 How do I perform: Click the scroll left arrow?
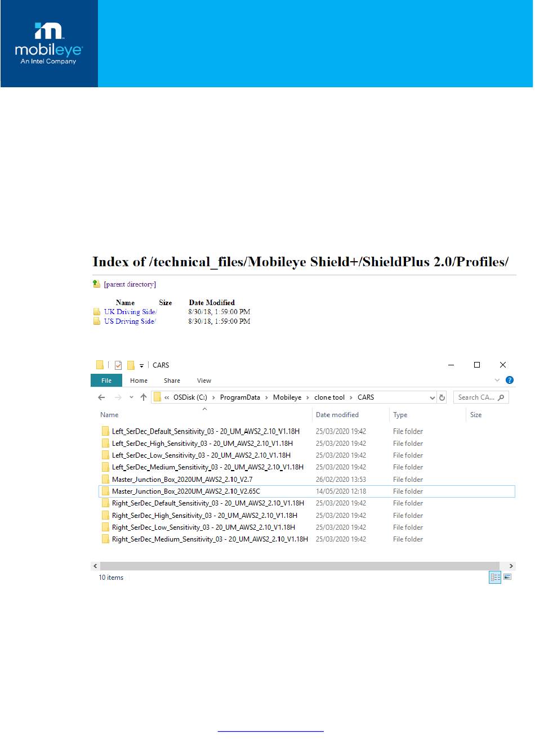(x=95, y=566)
